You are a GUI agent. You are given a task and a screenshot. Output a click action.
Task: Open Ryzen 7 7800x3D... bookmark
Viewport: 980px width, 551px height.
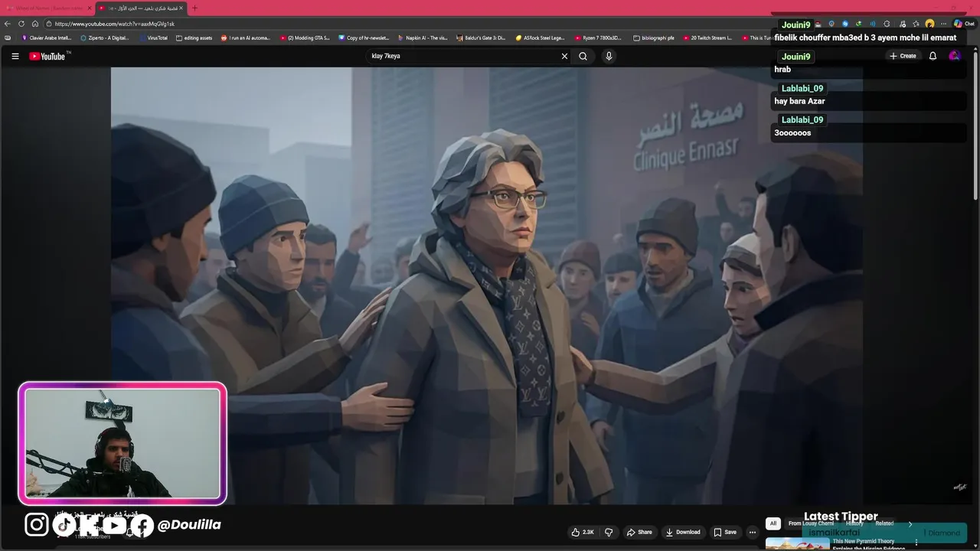(x=599, y=37)
